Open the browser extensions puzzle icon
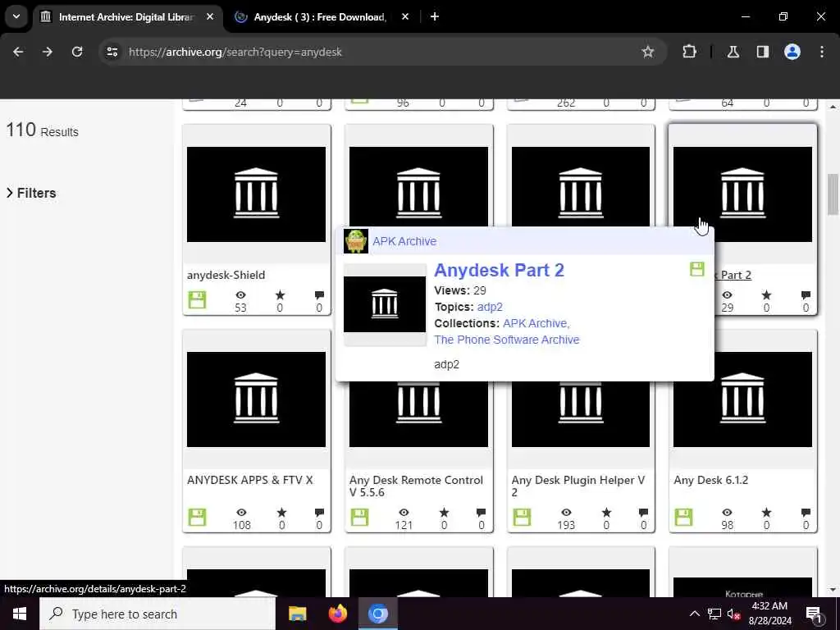The width and height of the screenshot is (840, 630). pos(689,52)
